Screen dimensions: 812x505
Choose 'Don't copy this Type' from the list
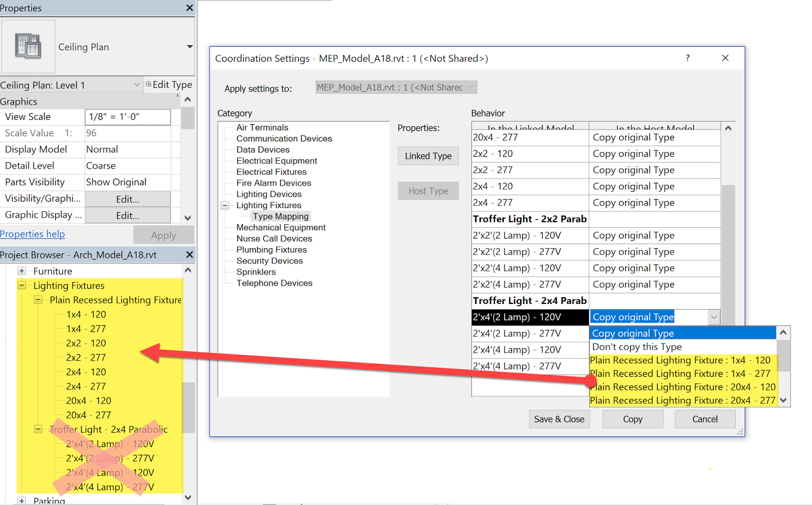pos(636,347)
